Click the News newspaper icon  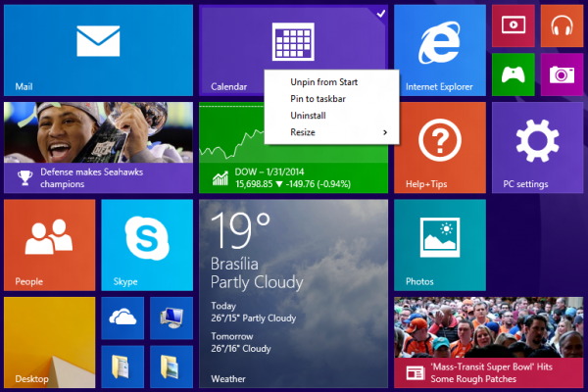(x=416, y=372)
